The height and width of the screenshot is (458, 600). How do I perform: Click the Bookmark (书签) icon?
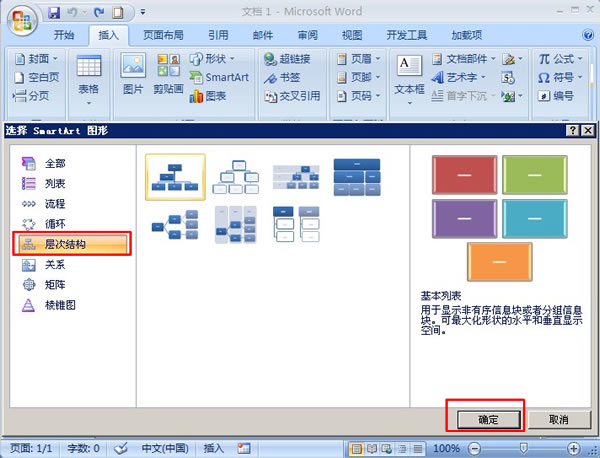[282, 78]
